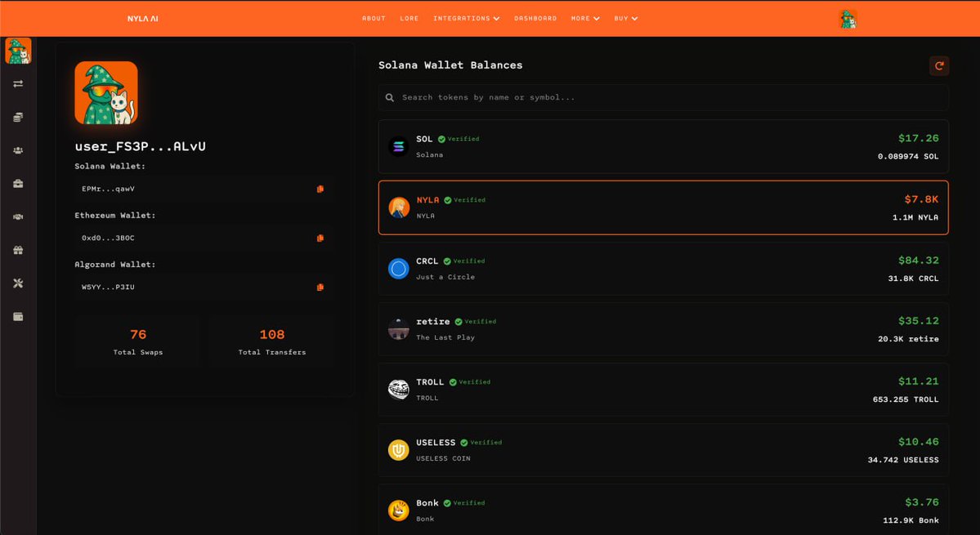Click the retire token logo
The image size is (980, 535).
click(x=398, y=329)
